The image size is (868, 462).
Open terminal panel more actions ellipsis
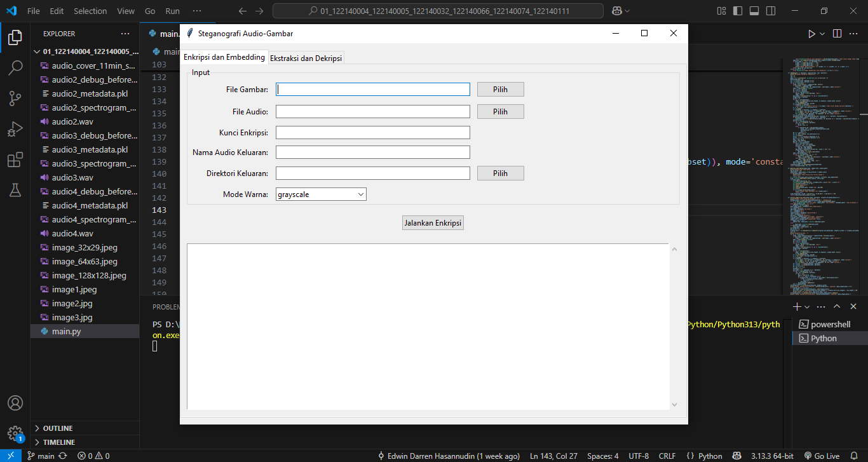pos(821,306)
